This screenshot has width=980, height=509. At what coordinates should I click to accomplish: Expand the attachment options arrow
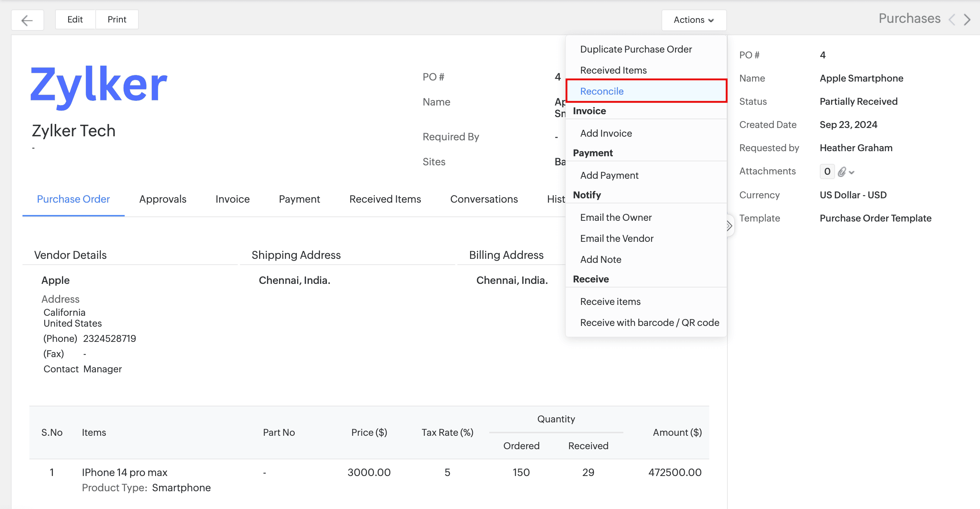pos(852,173)
